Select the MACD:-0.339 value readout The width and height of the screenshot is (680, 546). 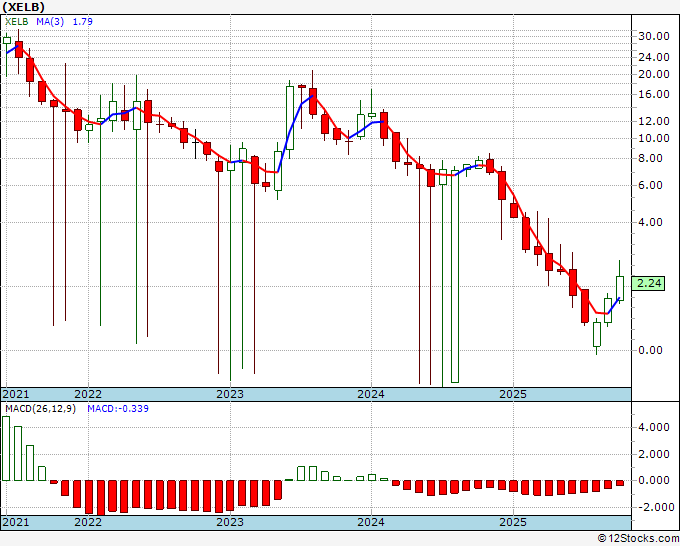[x=118, y=409]
